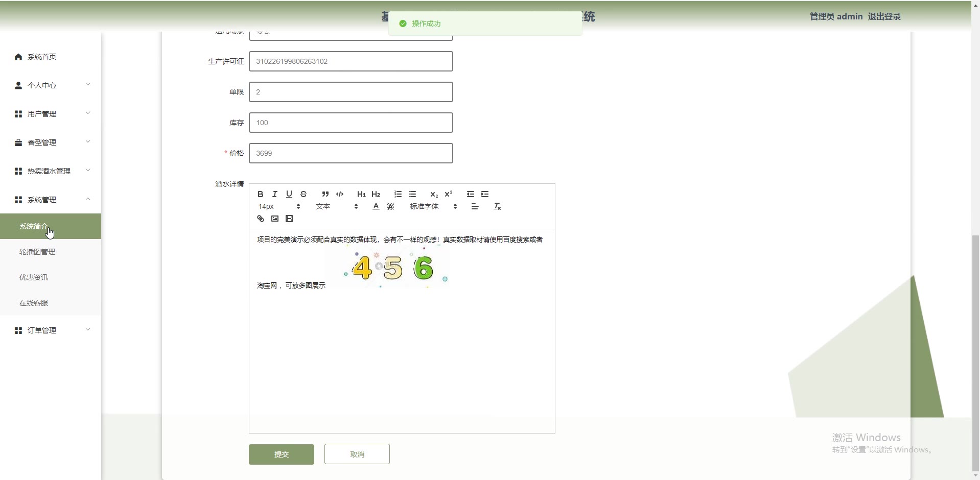Image resolution: width=980 pixels, height=480 pixels.
Task: Click the 用户管理 grid icon
Action: (x=18, y=114)
